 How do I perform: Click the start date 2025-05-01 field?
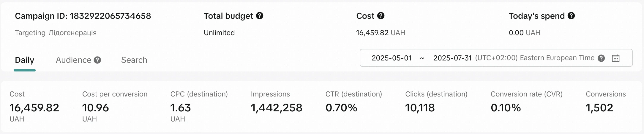[x=392, y=58]
